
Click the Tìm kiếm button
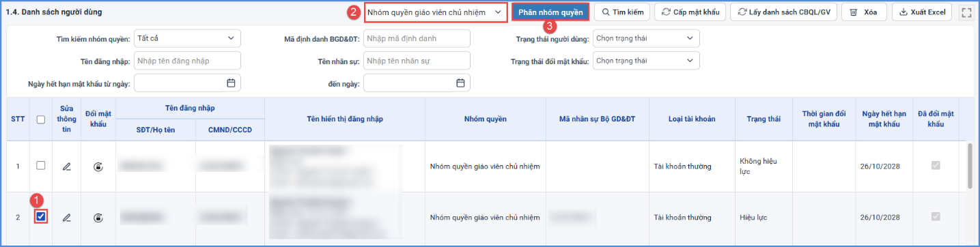[x=622, y=12]
